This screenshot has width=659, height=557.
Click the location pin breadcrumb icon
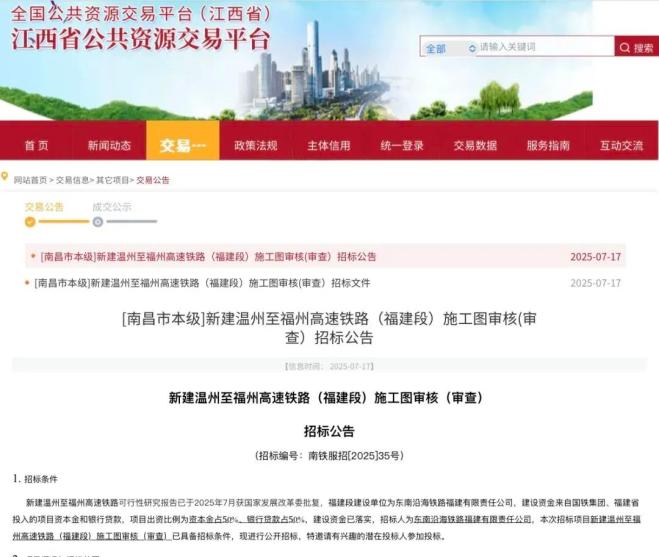(x=6, y=180)
